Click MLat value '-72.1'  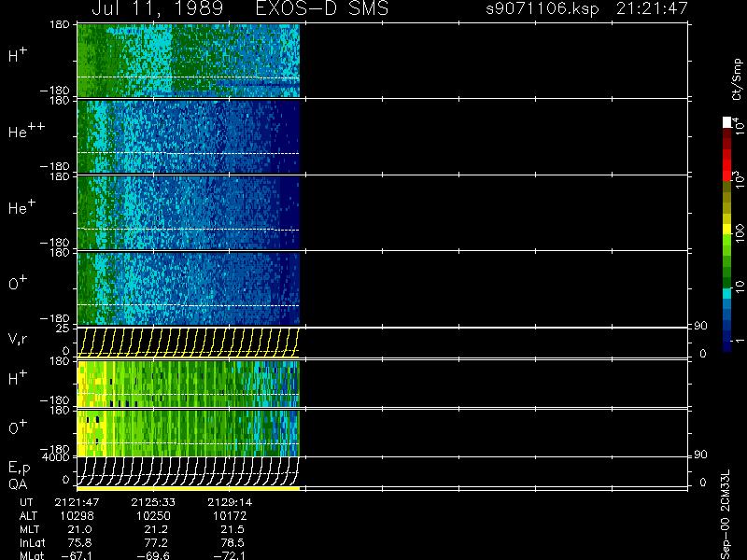click(229, 555)
